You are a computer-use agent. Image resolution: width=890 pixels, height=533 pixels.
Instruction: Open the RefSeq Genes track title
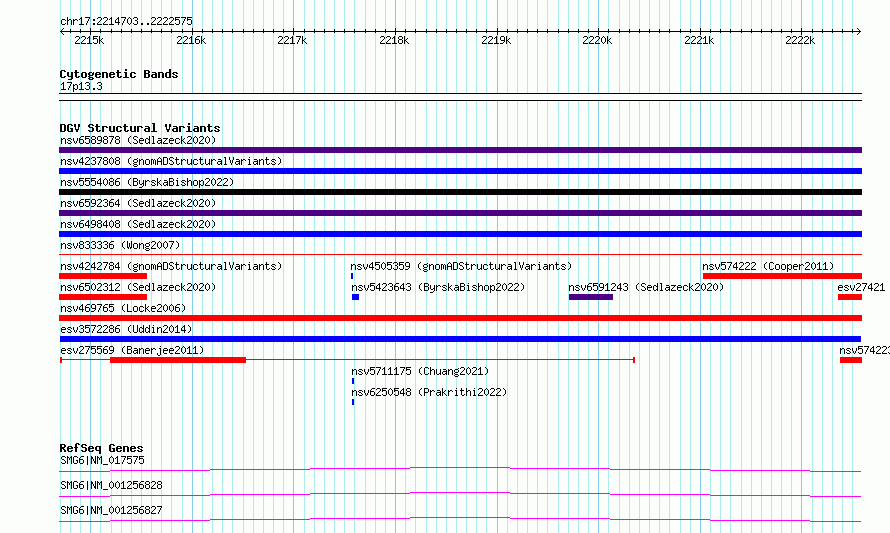tap(101, 448)
